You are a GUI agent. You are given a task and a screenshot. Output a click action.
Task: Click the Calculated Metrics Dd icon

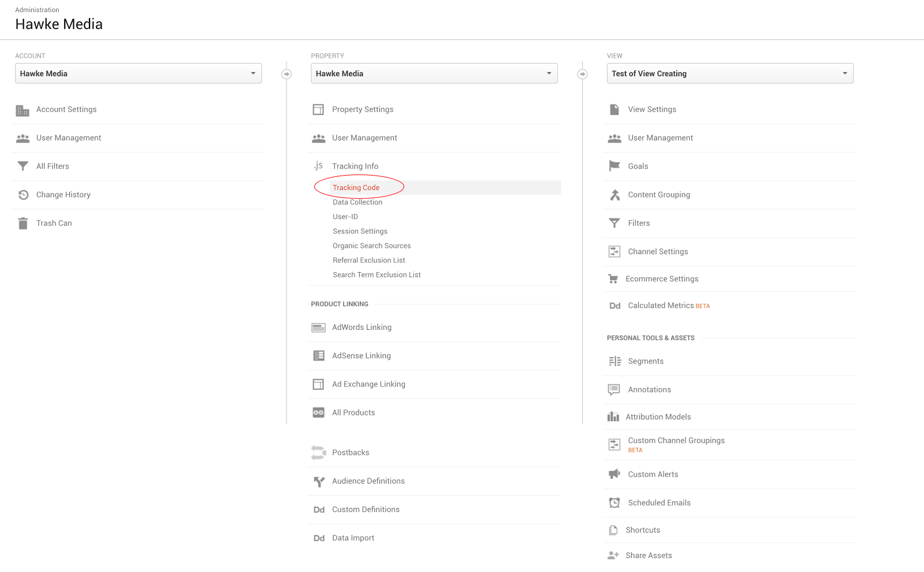coord(615,306)
